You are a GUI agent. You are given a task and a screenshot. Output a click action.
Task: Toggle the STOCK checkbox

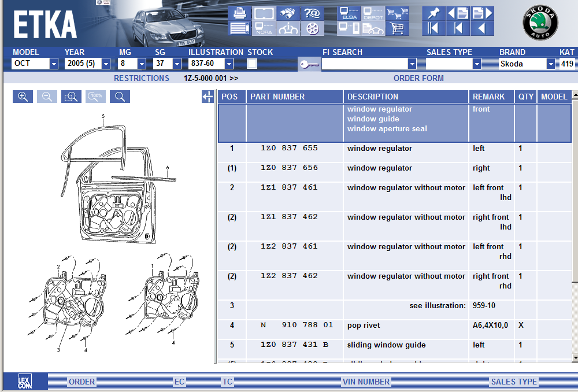tap(252, 64)
